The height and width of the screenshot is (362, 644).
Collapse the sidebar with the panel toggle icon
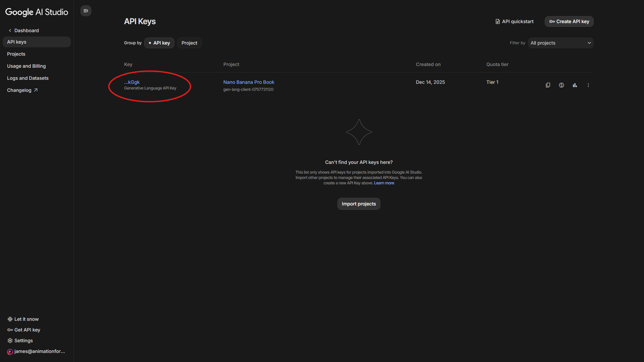[x=86, y=11]
